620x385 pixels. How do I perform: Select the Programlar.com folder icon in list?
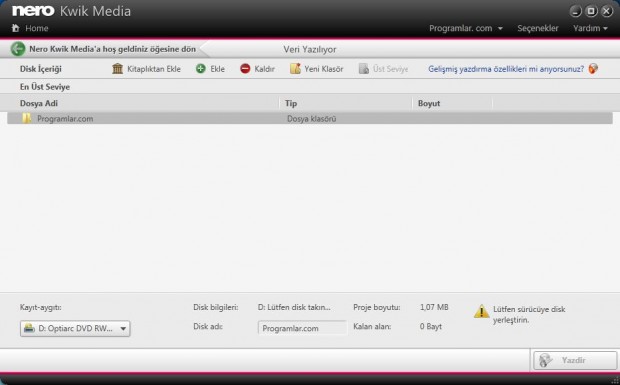[x=26, y=119]
